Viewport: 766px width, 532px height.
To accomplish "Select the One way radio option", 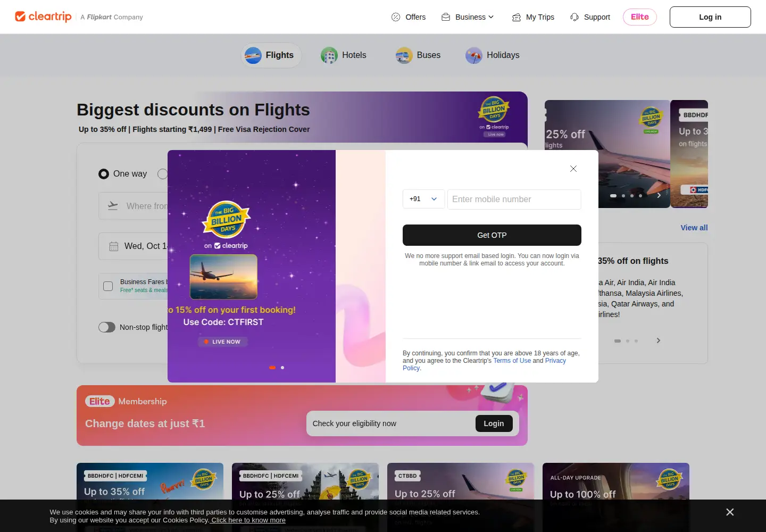I will click(104, 174).
